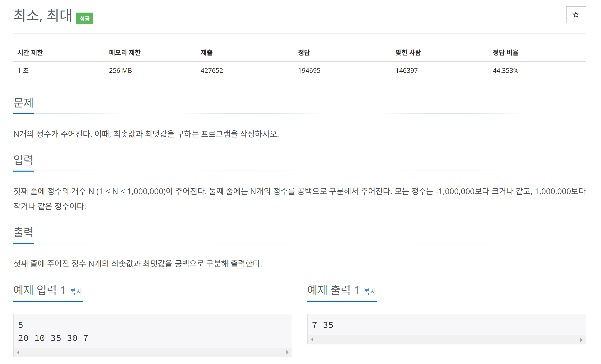
Task: Click the sample output text 7 35
Action: 322,325
